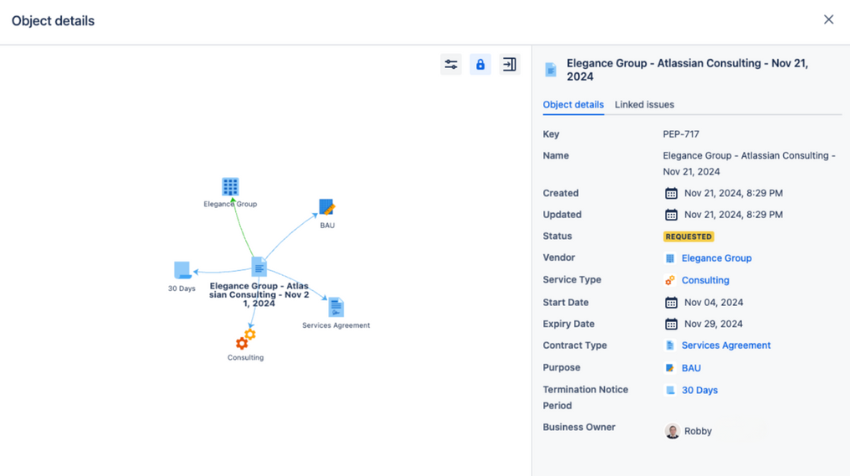The height and width of the screenshot is (476, 850).
Task: Click the Contract Type document icon
Action: click(670, 345)
